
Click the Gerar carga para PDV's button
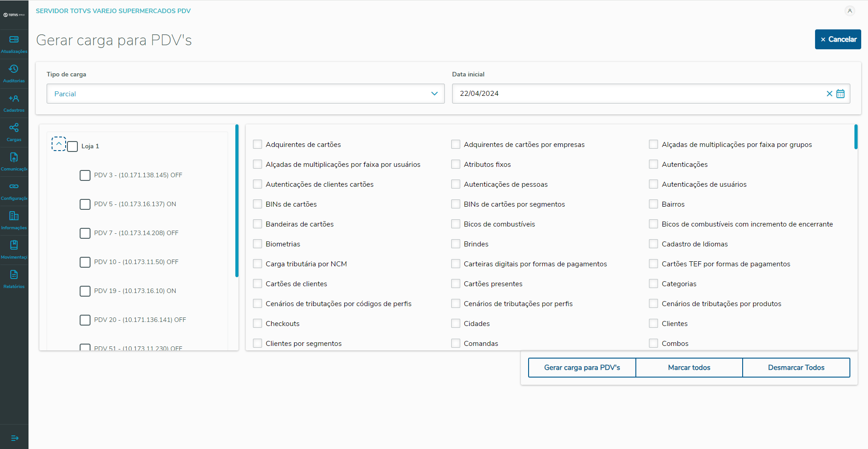(x=582, y=368)
